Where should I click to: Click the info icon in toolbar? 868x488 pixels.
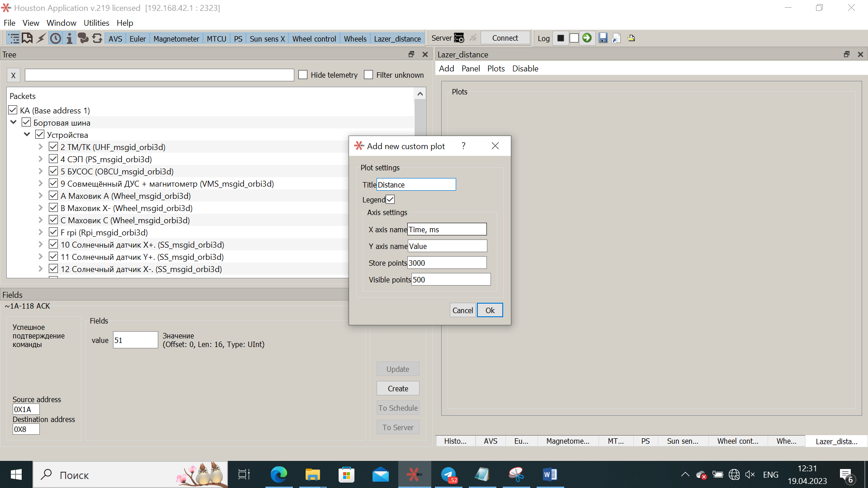tap(69, 38)
